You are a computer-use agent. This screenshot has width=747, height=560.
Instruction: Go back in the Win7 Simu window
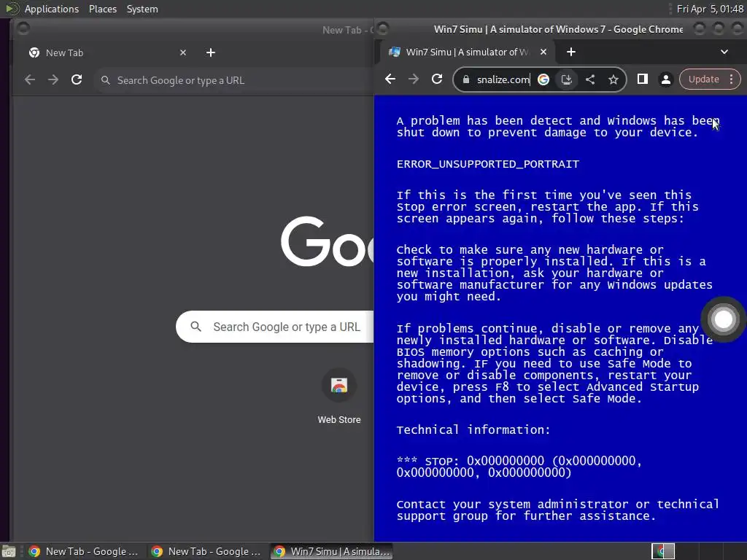[390, 79]
